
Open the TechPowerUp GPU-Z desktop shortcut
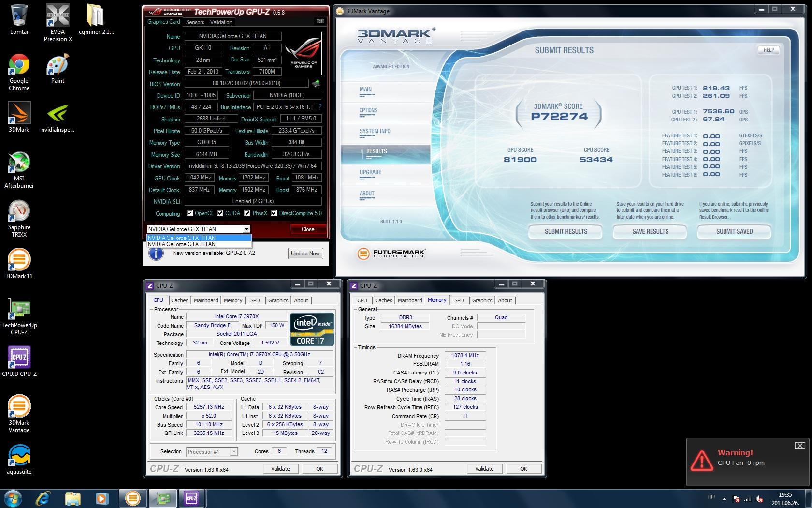[19, 316]
